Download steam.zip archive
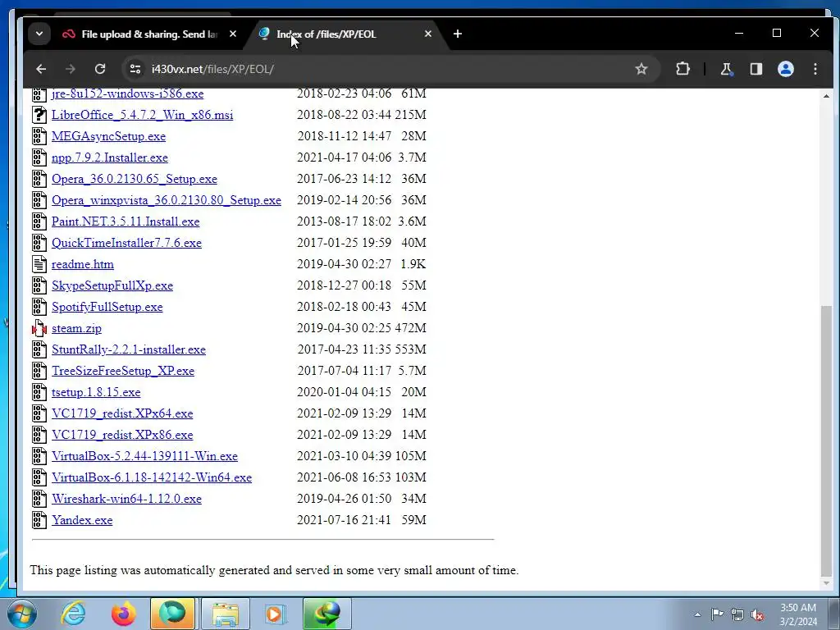The height and width of the screenshot is (630, 840). click(76, 328)
